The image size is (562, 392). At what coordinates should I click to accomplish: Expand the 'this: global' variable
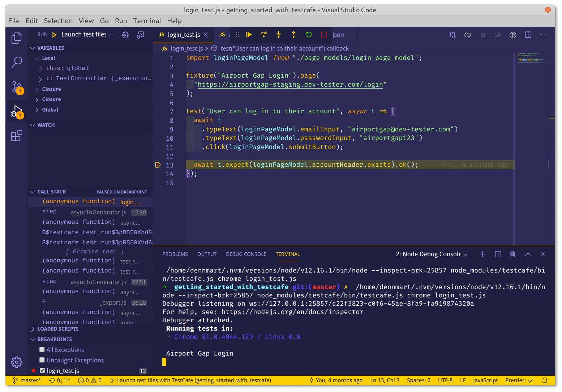pos(90,68)
